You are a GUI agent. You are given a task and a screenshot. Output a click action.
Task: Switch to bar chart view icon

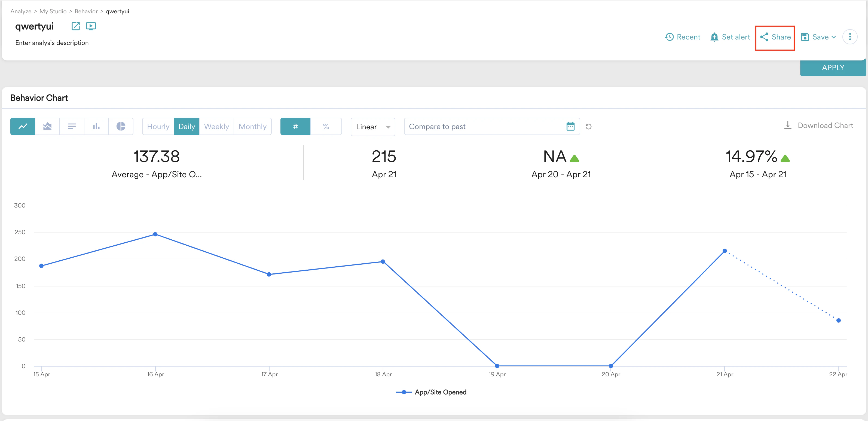point(96,126)
